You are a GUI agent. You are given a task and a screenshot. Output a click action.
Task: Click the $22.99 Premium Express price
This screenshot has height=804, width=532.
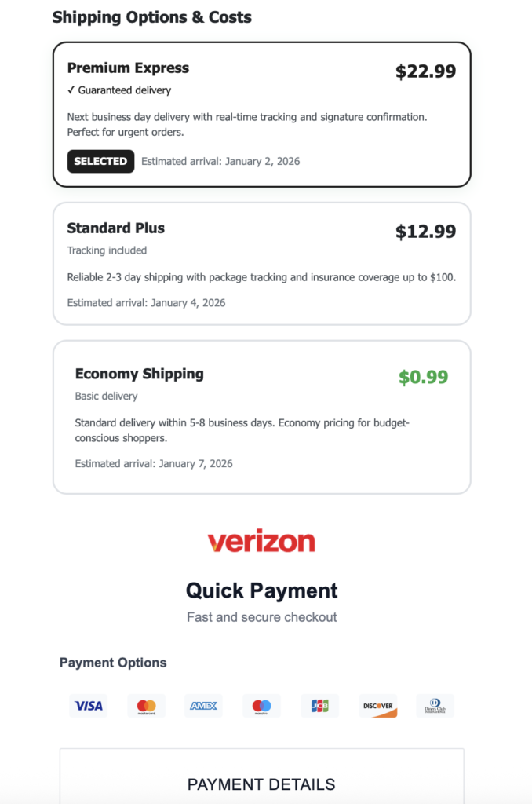point(425,71)
